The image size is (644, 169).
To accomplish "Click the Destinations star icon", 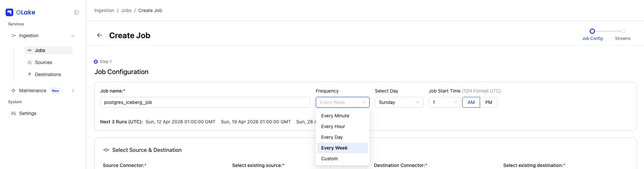I will 30,74.
